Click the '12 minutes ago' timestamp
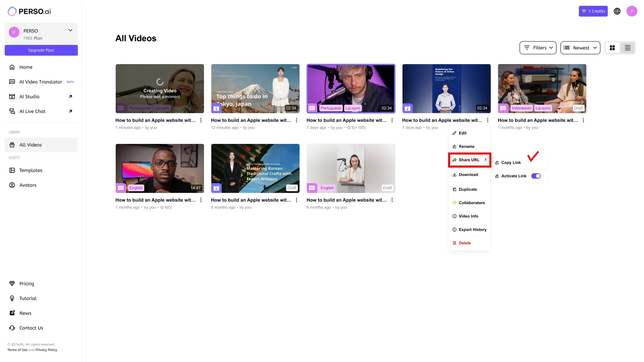 point(225,128)
